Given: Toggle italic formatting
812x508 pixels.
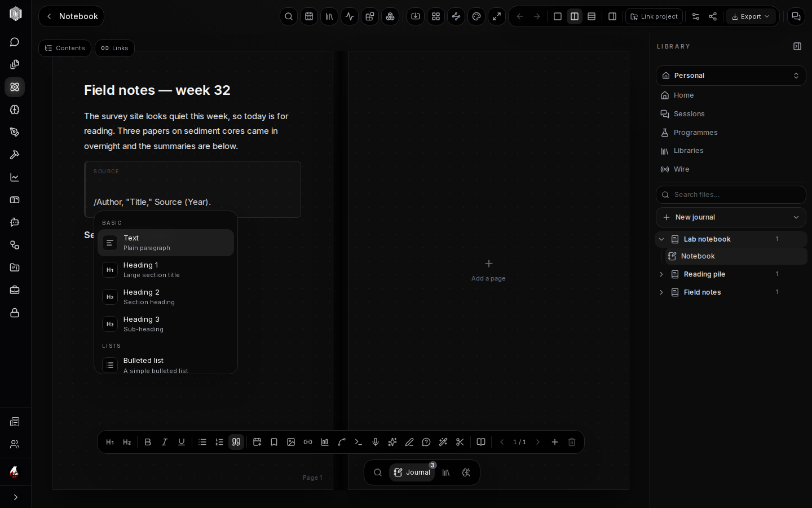Looking at the screenshot, I should pos(165,442).
